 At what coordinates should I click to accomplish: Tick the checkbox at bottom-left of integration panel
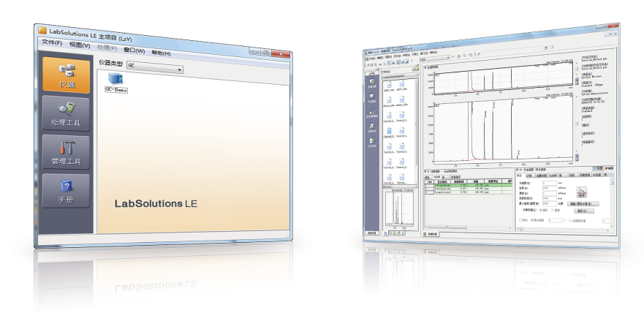coord(520,219)
